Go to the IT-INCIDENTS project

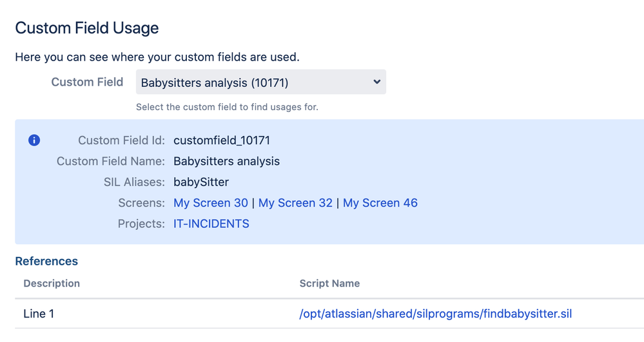[211, 223]
